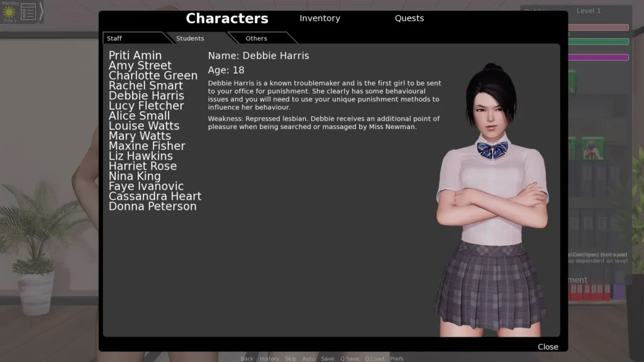The height and width of the screenshot is (362, 644).
Task: Select Priti Amin from the list
Action: click(135, 55)
